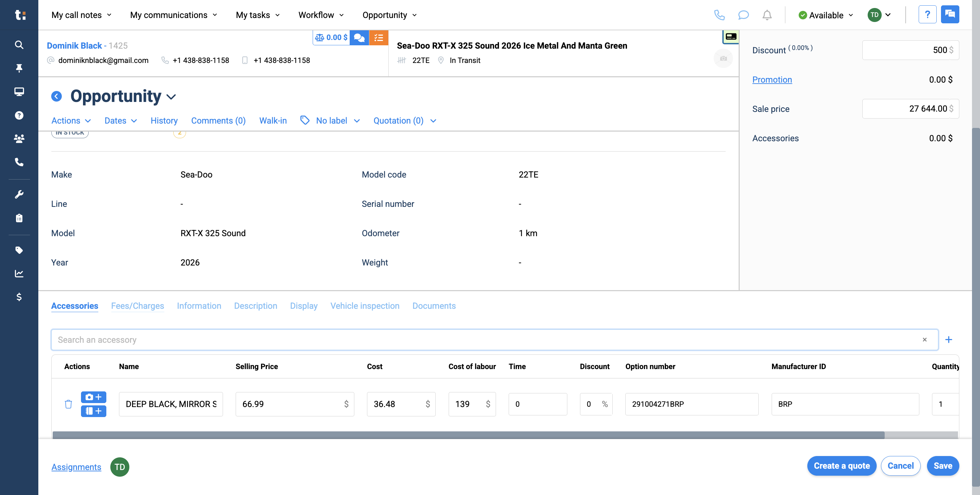Click the Search an accessory field
The width and height of the screenshot is (980, 495).
tap(487, 339)
